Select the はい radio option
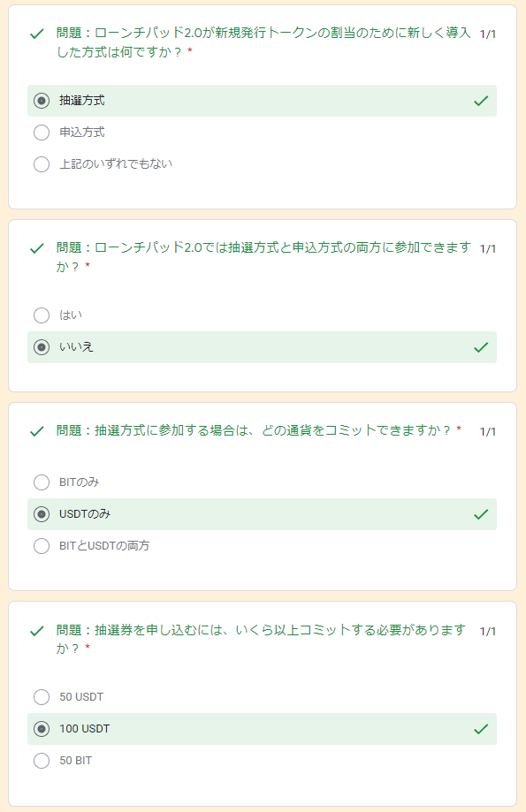This screenshot has height=812, width=526. click(42, 315)
